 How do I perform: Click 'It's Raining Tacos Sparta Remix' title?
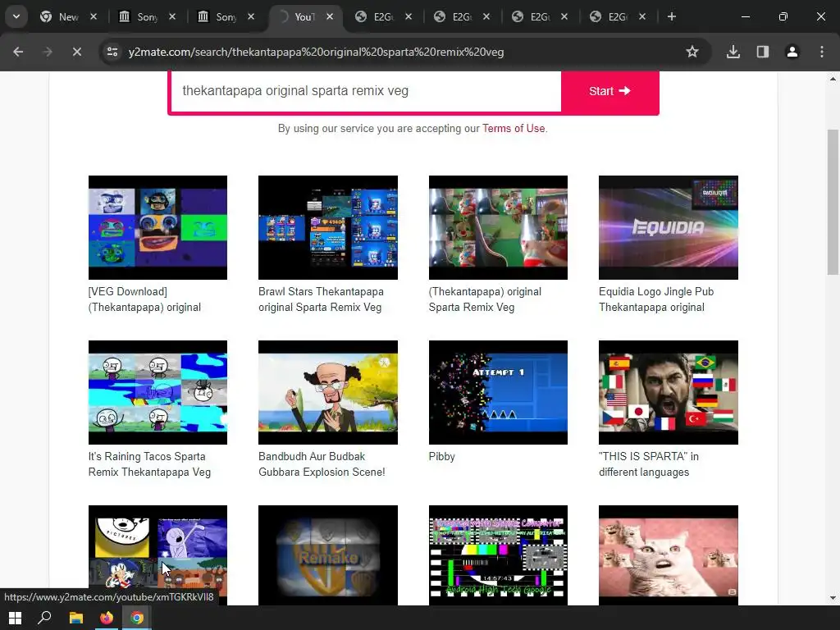(149, 464)
